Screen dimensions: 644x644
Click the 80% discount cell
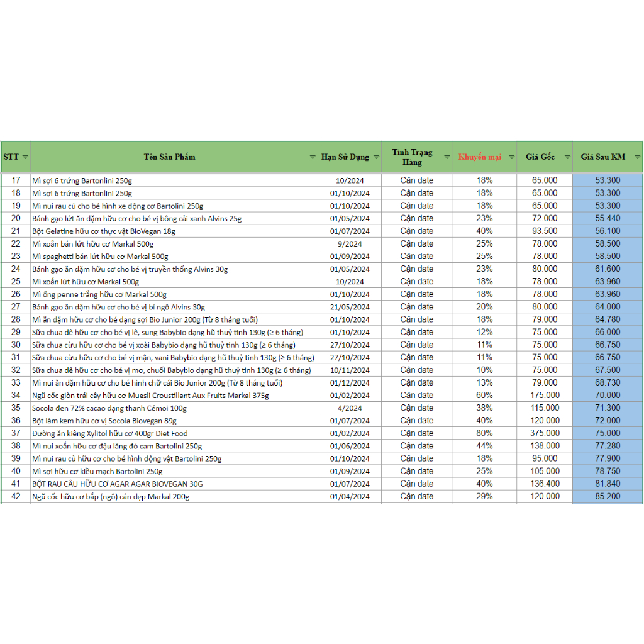point(484,433)
